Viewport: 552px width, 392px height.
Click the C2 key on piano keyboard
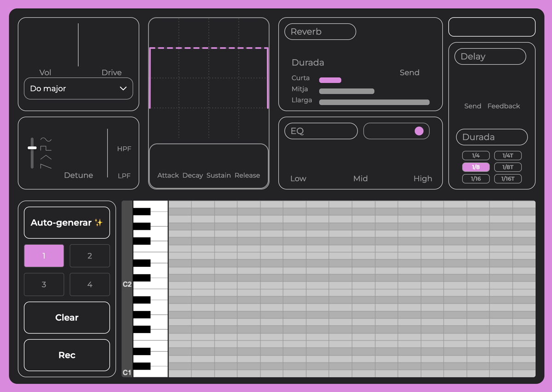point(159,285)
